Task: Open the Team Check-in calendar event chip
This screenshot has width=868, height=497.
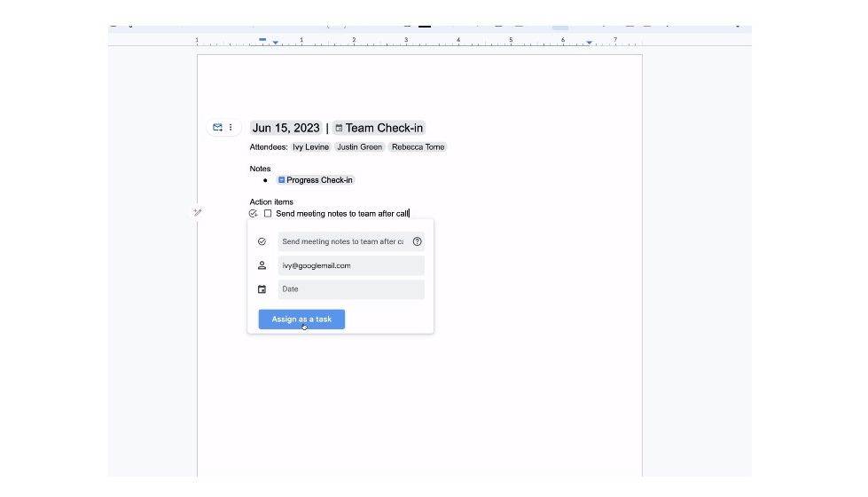Action: 379,128
